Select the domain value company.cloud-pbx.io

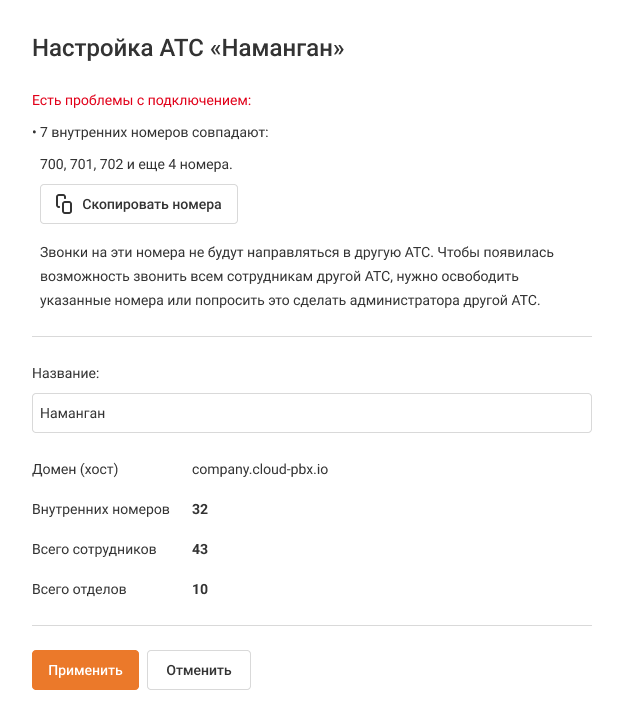click(260, 469)
